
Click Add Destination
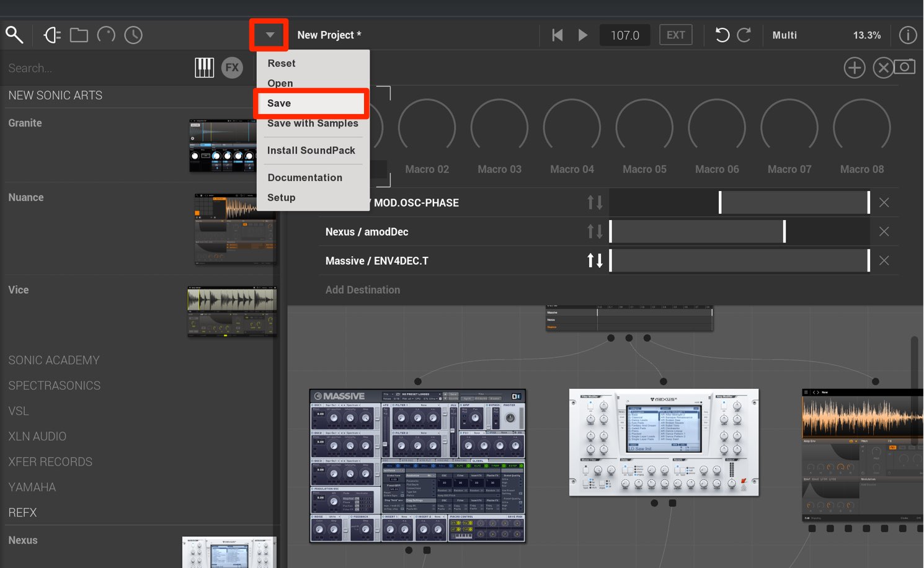click(363, 290)
